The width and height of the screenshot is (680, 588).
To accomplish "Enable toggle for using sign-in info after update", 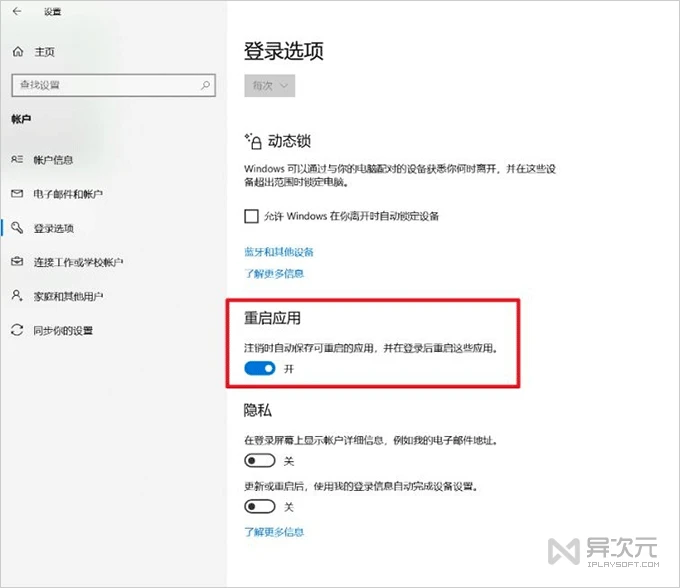I will pos(260,507).
